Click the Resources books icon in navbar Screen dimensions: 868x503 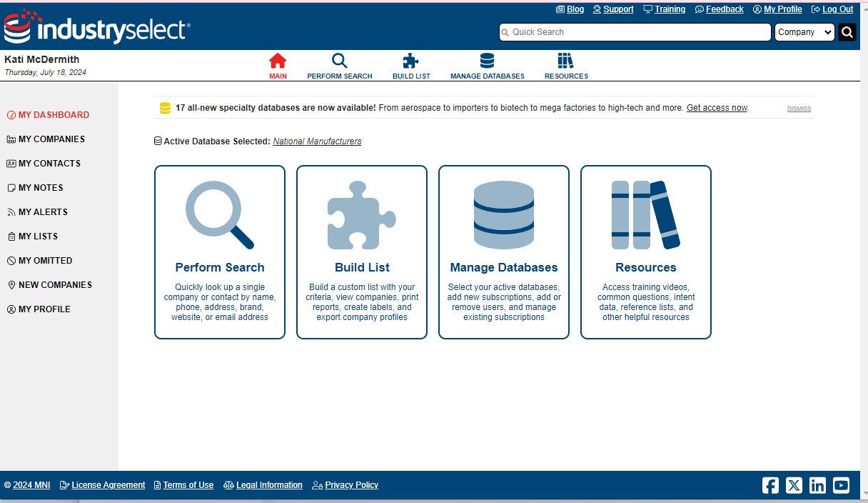point(566,61)
